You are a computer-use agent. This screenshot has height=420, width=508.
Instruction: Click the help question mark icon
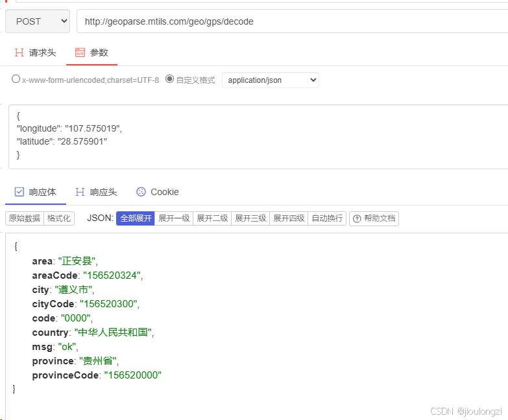(x=357, y=219)
